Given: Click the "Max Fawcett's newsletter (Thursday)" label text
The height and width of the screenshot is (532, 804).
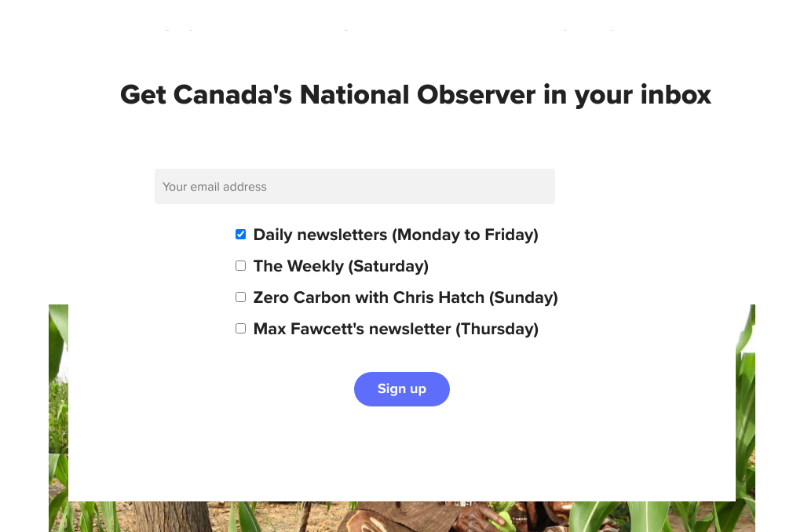Looking at the screenshot, I should tap(395, 329).
